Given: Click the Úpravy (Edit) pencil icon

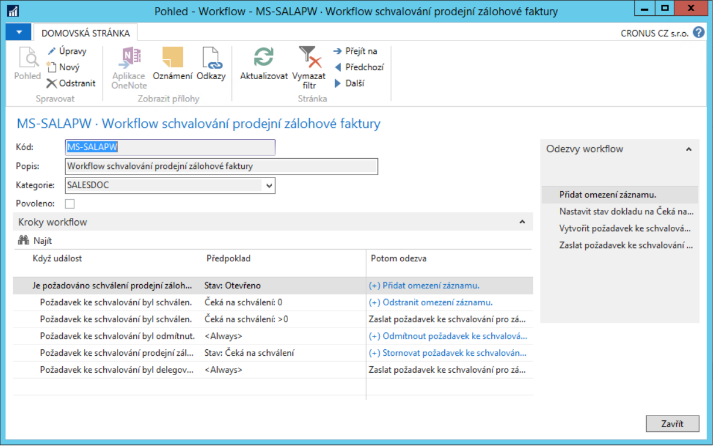Looking at the screenshot, I should coord(52,51).
